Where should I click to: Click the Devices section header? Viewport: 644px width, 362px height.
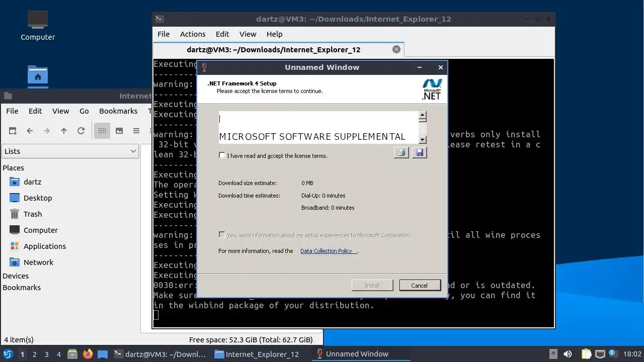[x=16, y=276]
